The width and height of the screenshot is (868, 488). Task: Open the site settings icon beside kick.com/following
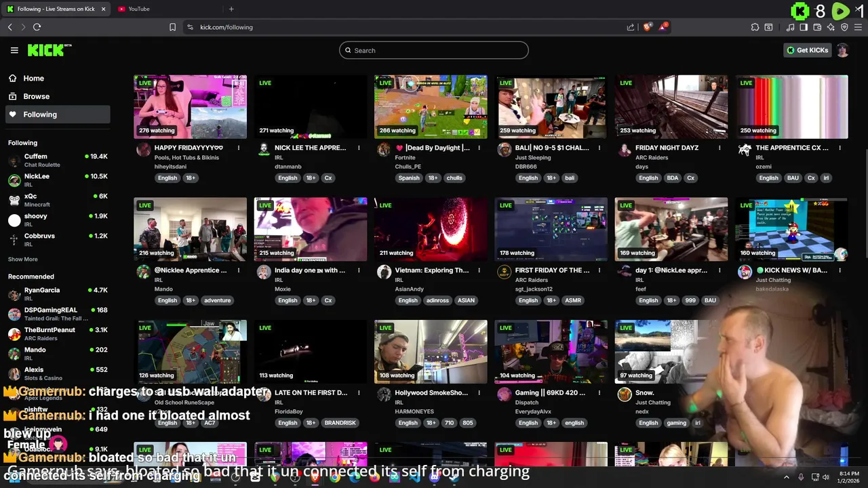click(190, 27)
